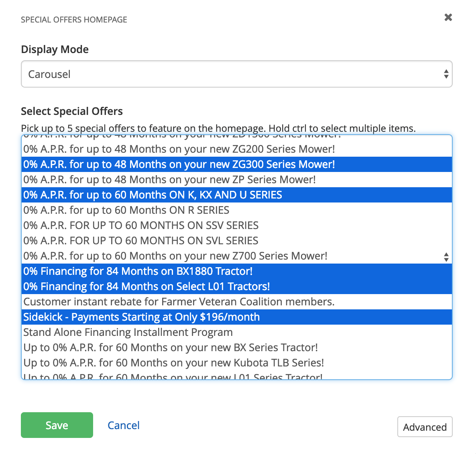476x454 pixels.
Task: Select the Farmer Veteran Coalition rebate offer
Action: point(236,302)
